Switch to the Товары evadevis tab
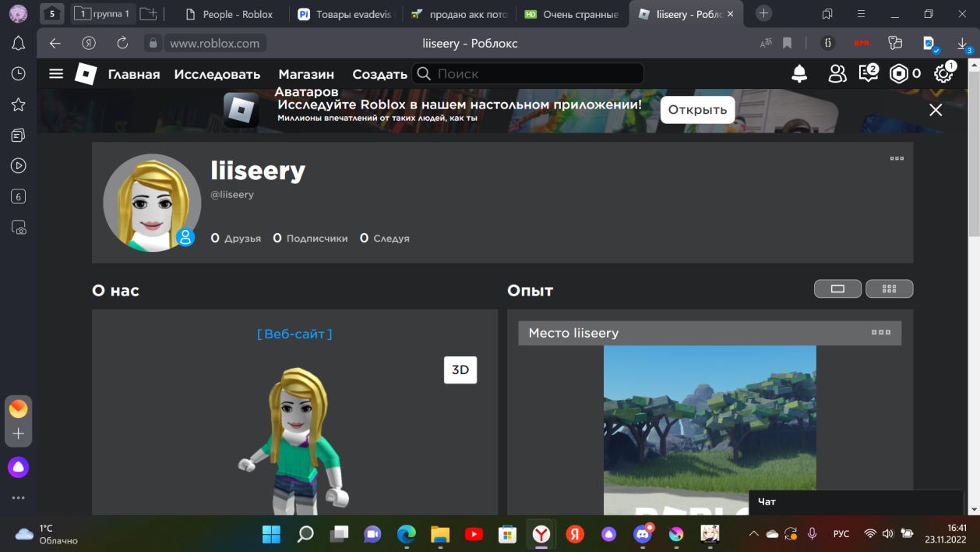Screen dimensions: 980x552 [347, 14]
